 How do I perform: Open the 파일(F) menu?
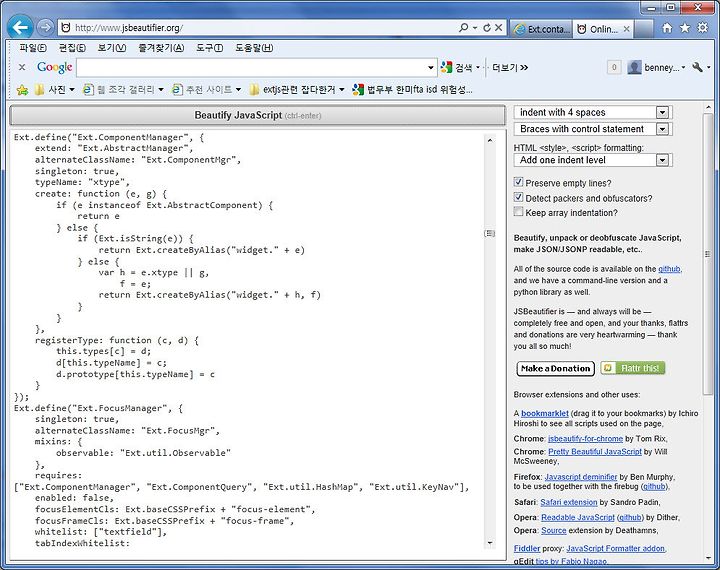[32, 48]
